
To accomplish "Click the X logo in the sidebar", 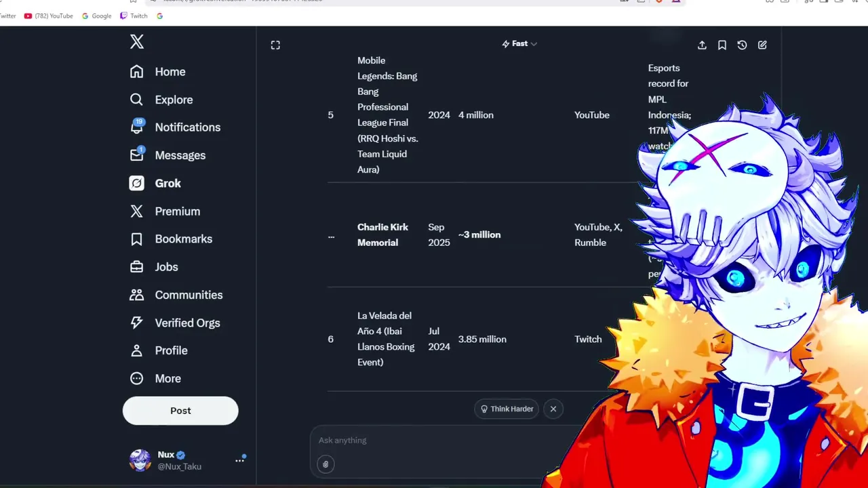I will point(137,42).
